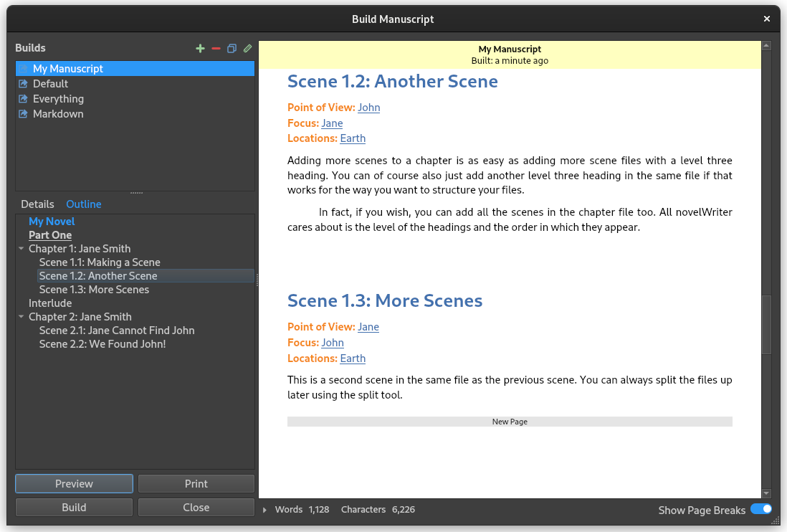Open the Jane focus link under Scene 1.2
The height and width of the screenshot is (532, 787).
click(x=332, y=123)
